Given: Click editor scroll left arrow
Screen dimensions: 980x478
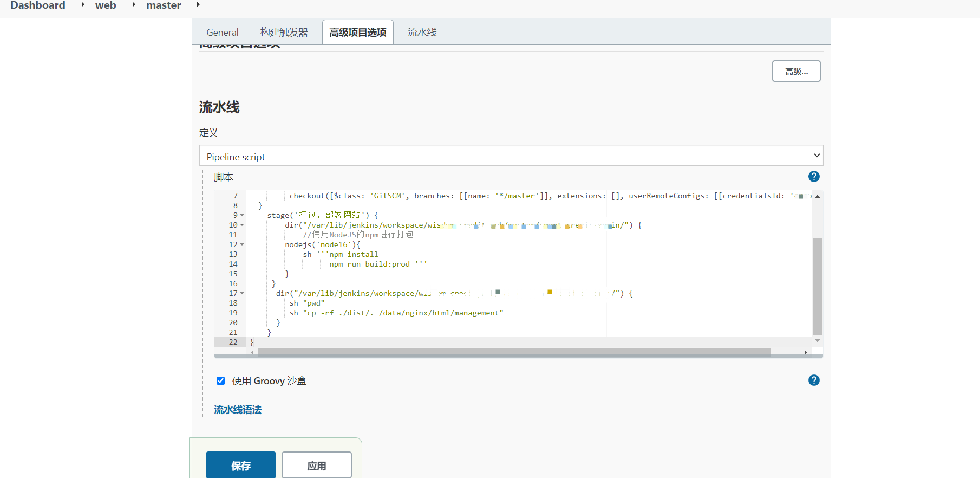Looking at the screenshot, I should point(252,352).
